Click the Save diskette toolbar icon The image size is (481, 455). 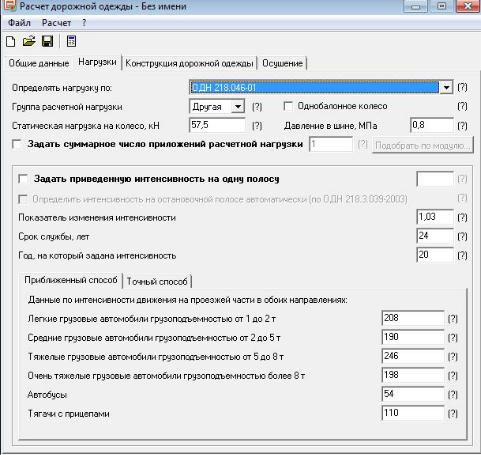[x=47, y=42]
